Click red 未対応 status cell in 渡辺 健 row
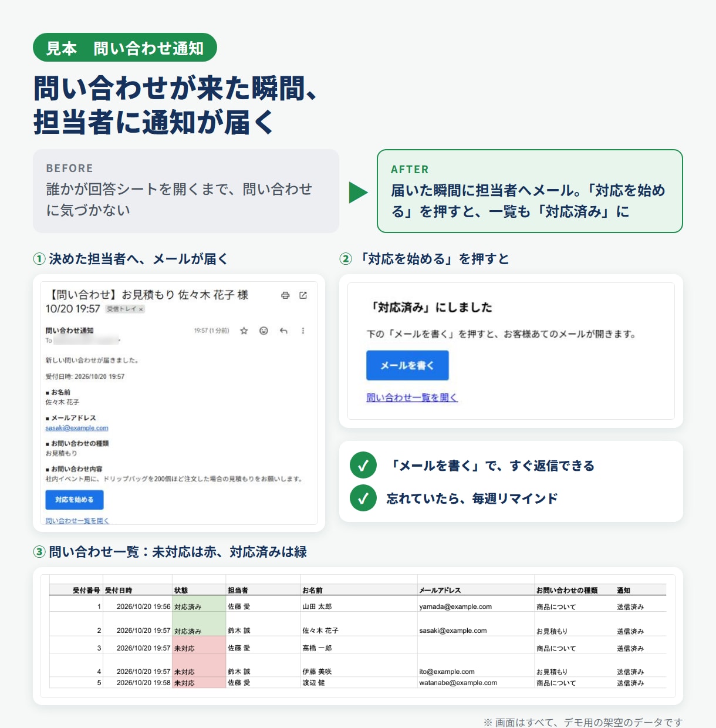716x728 pixels. tap(199, 683)
